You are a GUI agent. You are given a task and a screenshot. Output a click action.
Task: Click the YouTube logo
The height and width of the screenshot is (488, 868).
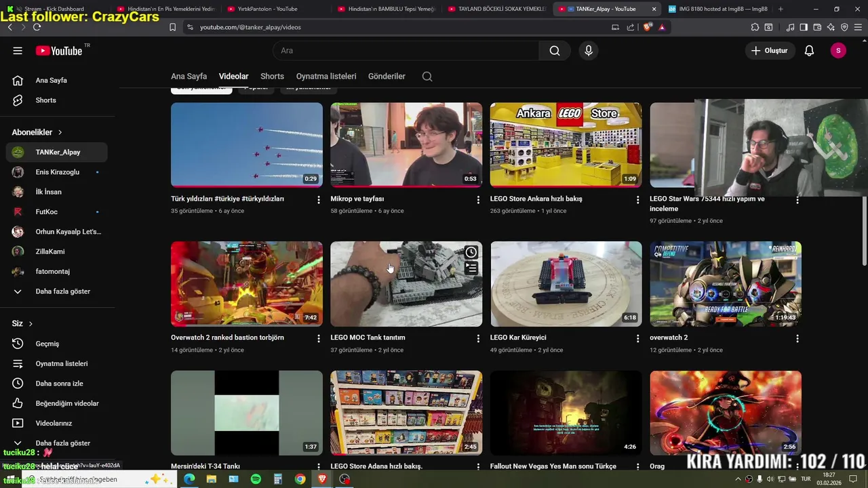point(60,51)
